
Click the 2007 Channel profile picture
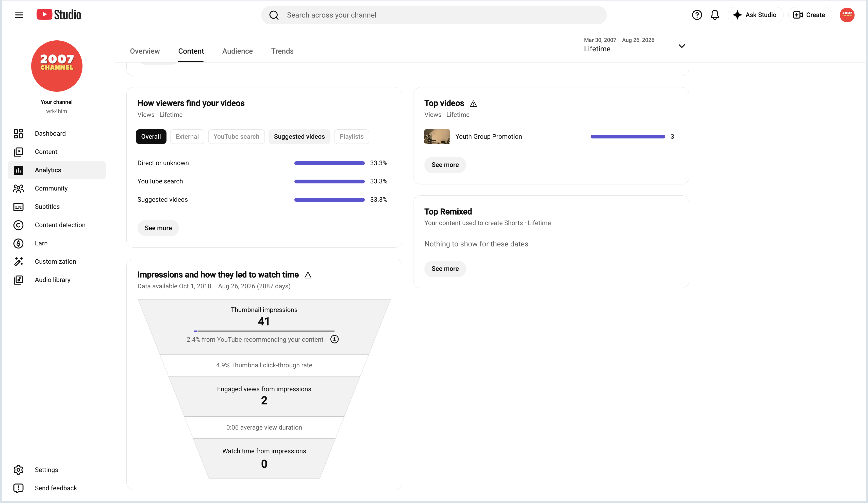point(57,66)
